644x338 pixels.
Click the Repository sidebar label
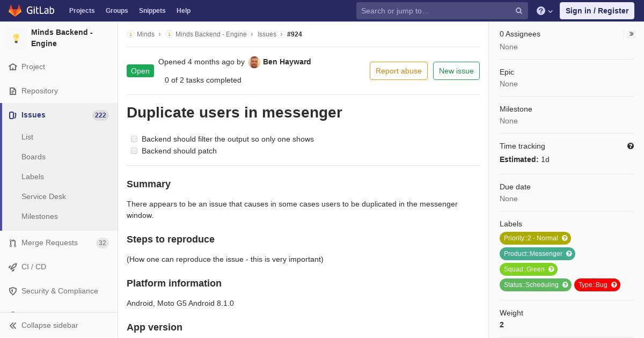pyautogui.click(x=40, y=91)
